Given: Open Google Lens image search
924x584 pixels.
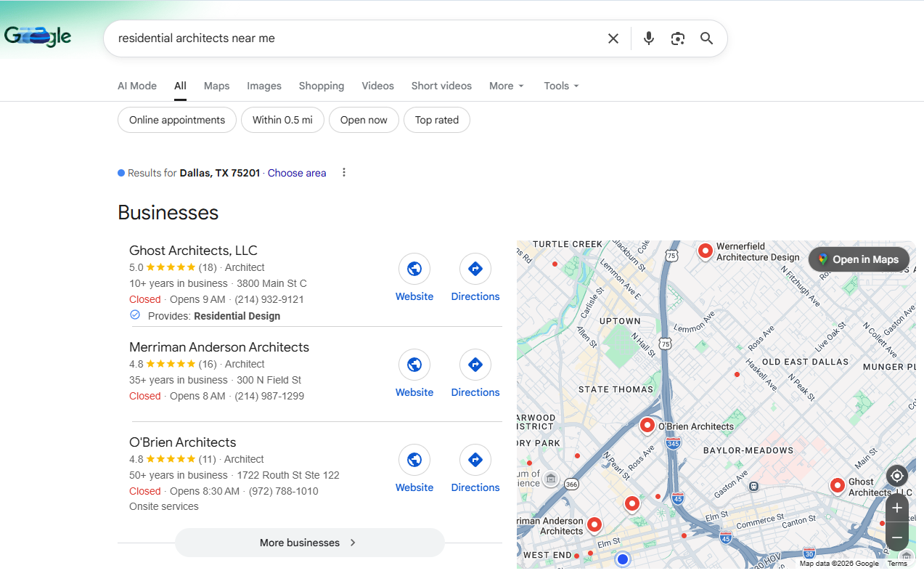Looking at the screenshot, I should point(678,38).
